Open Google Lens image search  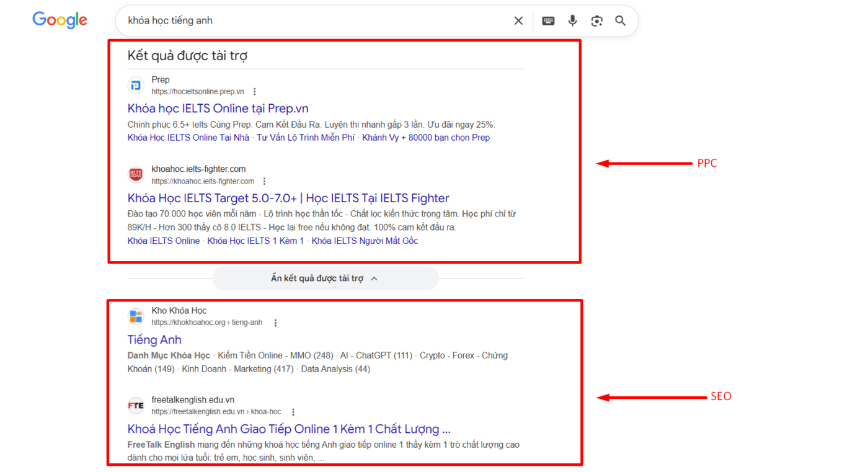coord(596,20)
